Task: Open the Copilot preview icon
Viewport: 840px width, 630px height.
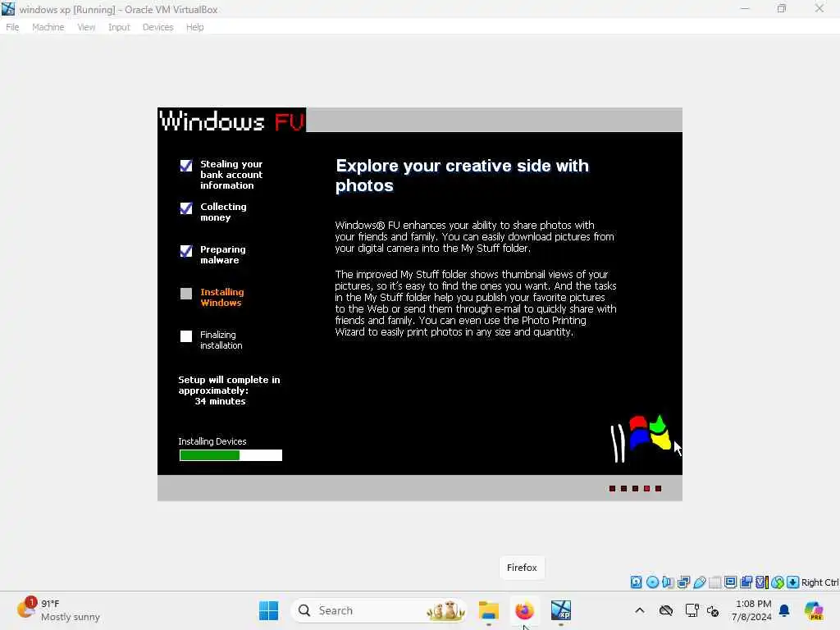Action: (814, 610)
